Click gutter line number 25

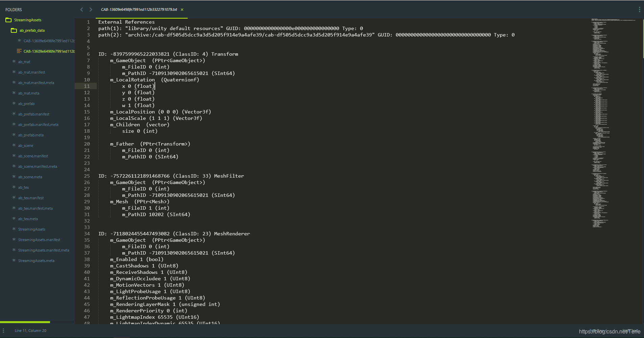pyautogui.click(x=87, y=176)
